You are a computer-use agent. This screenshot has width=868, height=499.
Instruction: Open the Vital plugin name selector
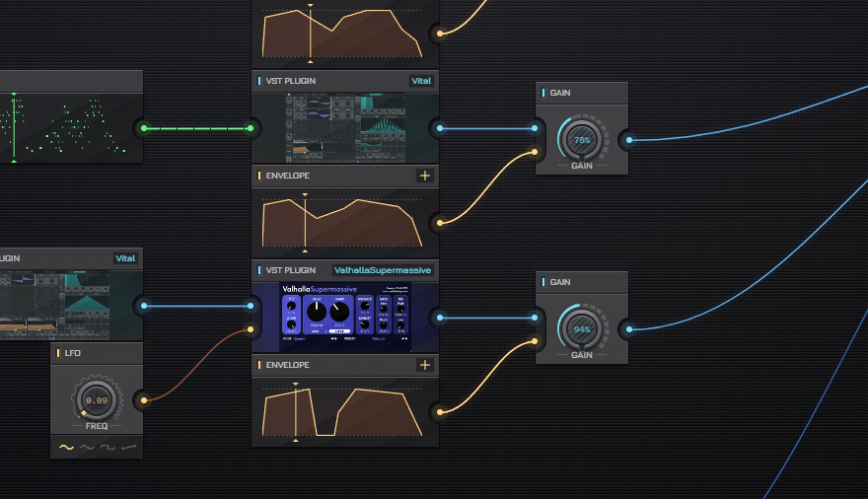(421, 81)
